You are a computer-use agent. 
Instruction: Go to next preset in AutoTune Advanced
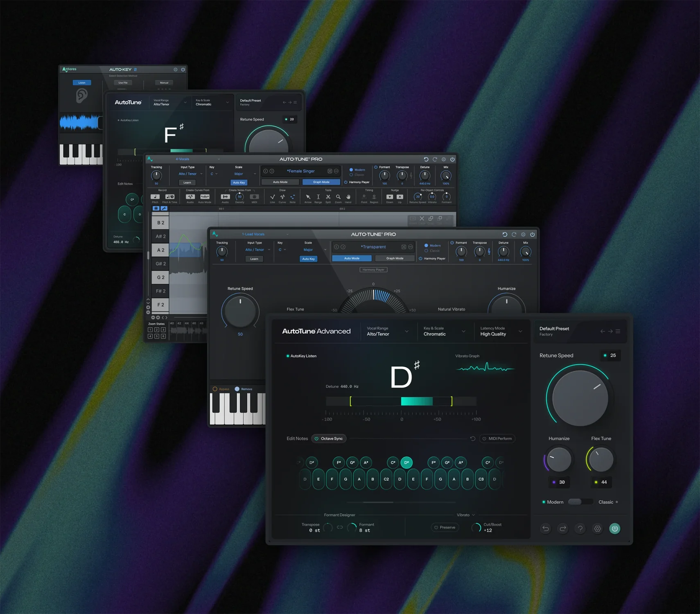pyautogui.click(x=610, y=331)
